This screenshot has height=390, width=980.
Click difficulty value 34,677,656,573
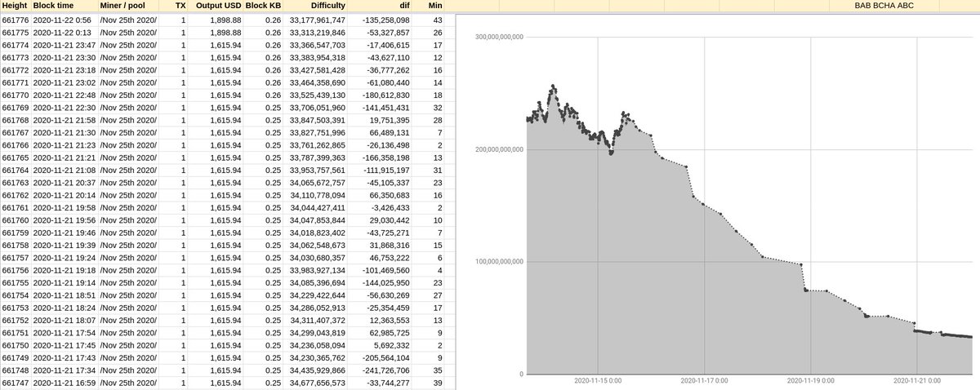pyautogui.click(x=317, y=383)
